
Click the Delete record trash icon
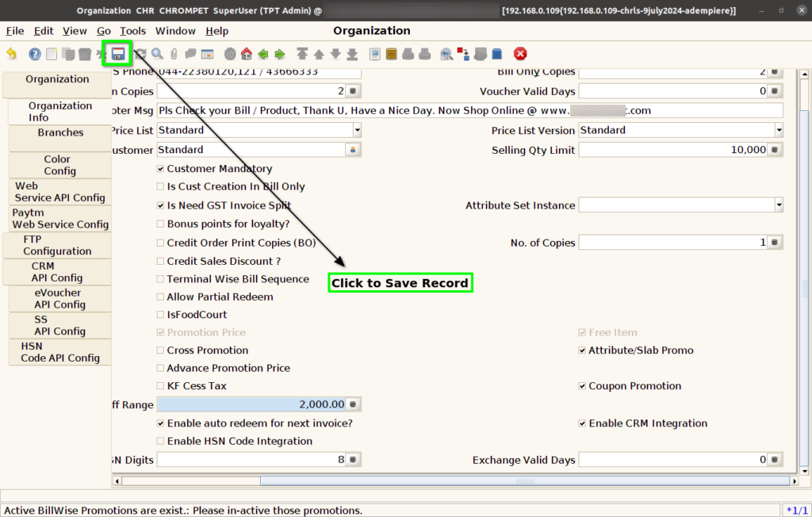tap(85, 54)
